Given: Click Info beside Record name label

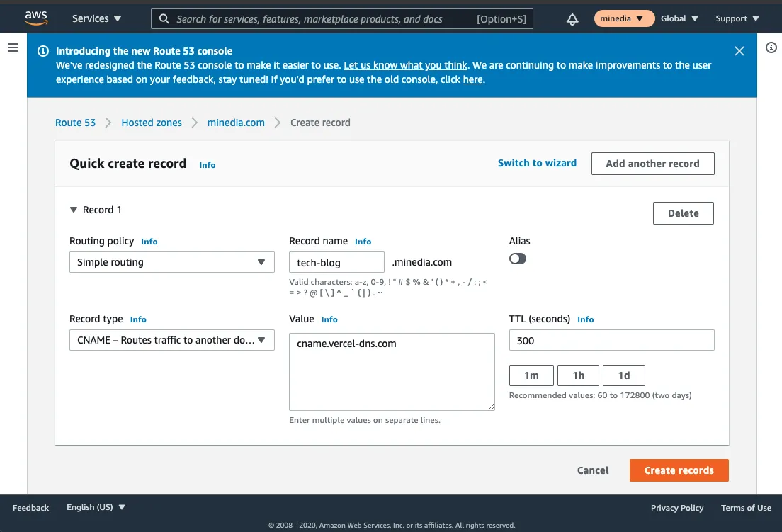Looking at the screenshot, I should click(x=363, y=242).
